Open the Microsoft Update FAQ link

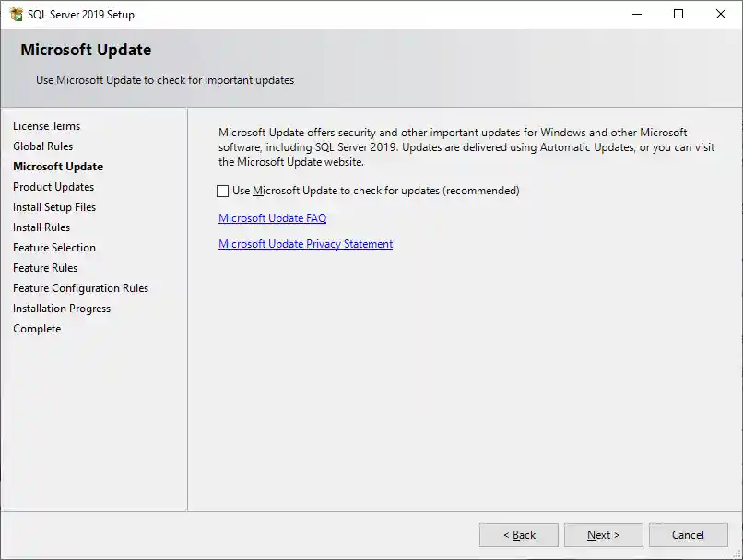point(271,217)
